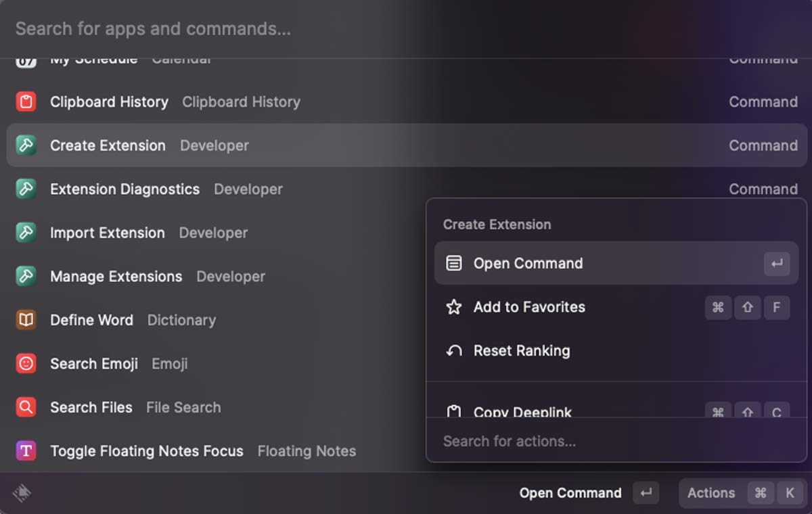Click the Clipboard History app icon
The width and height of the screenshot is (812, 514).
(x=25, y=101)
